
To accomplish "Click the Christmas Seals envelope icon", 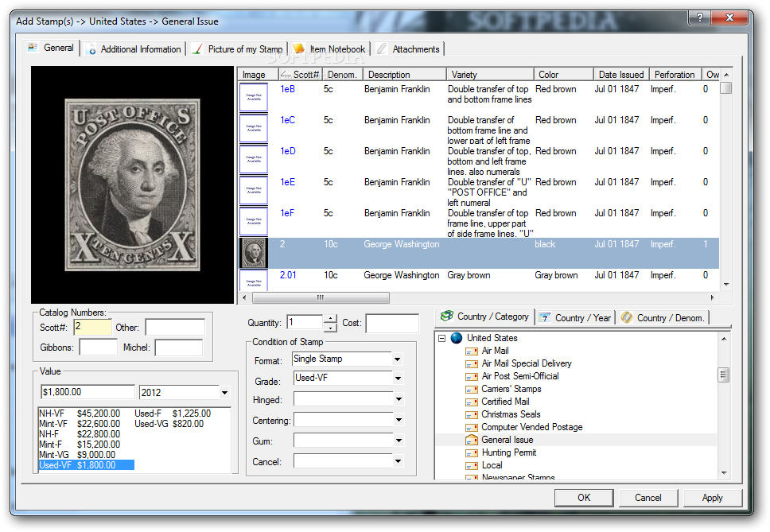I will click(472, 414).
